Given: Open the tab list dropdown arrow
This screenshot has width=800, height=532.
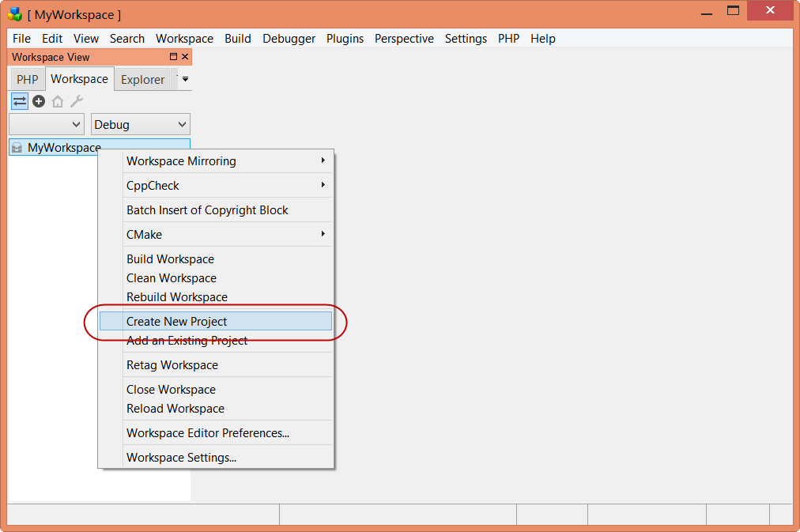Looking at the screenshot, I should (x=185, y=79).
